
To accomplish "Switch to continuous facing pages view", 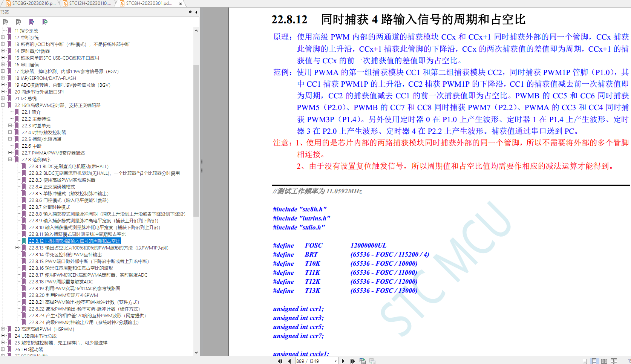I will click(614, 361).
